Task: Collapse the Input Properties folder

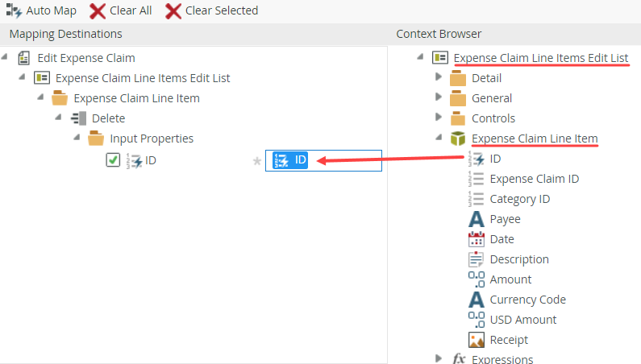Action: tap(77, 138)
